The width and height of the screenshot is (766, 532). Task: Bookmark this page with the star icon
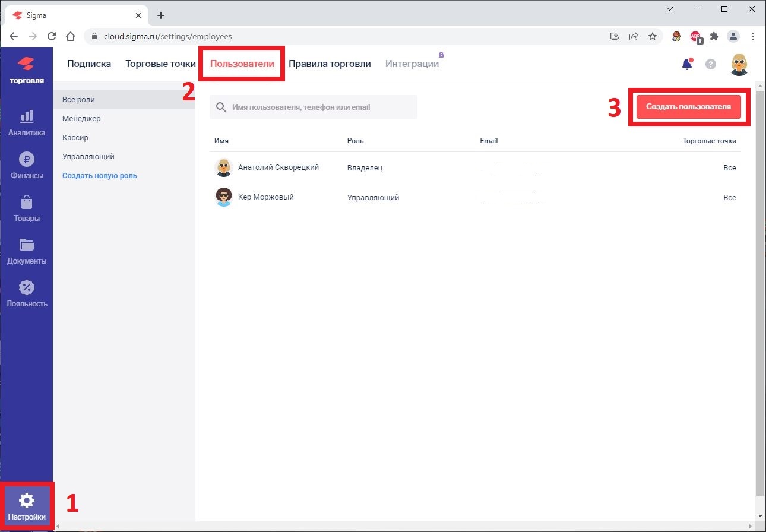(x=653, y=36)
